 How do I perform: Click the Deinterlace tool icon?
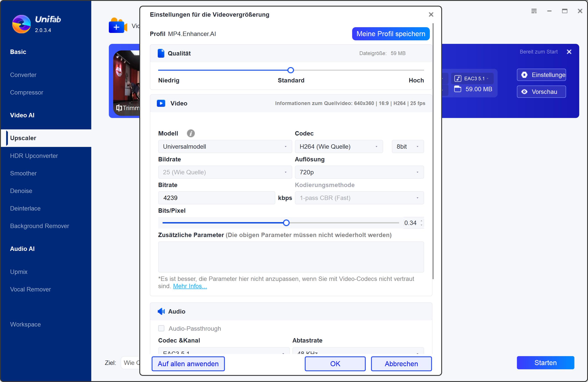(x=25, y=209)
